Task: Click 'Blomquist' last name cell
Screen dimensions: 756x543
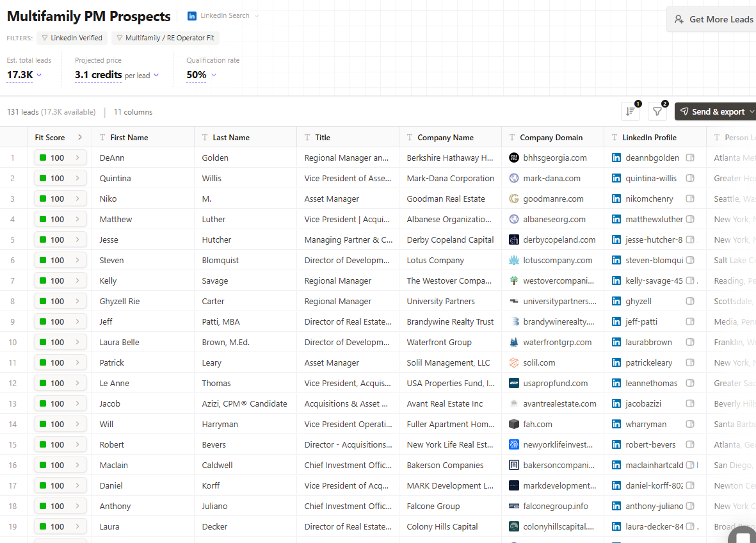Action: coord(245,260)
